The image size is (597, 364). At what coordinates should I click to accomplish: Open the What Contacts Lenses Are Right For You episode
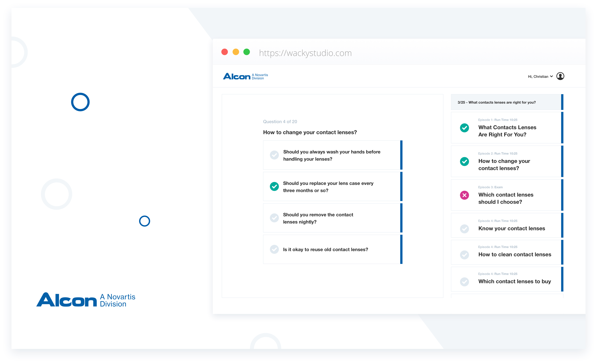507,131
